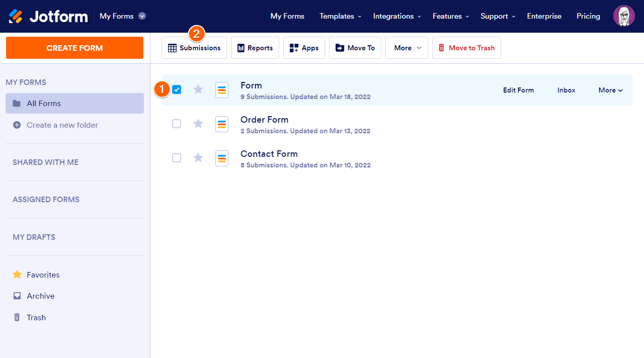Open the More dropdown in the toolbar
The width and height of the screenshot is (644, 358).
click(x=407, y=48)
